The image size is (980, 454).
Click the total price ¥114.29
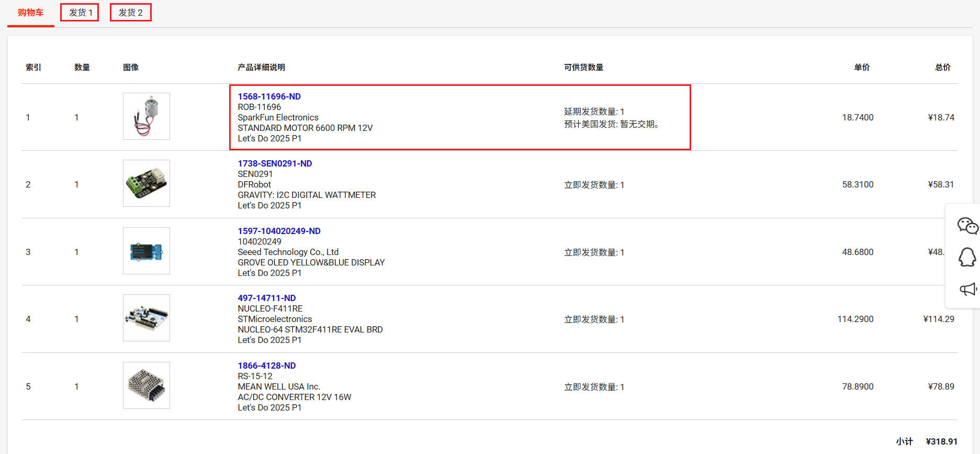click(939, 319)
